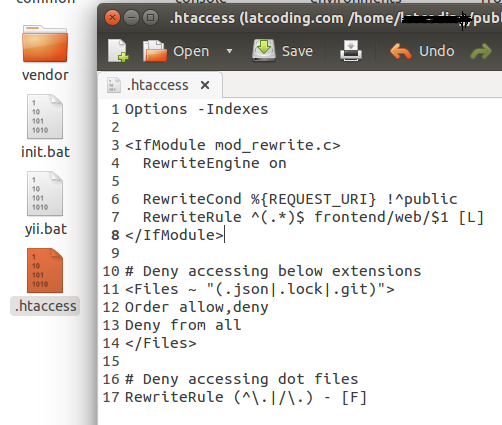502x425 pixels.
Task: Click line number 10 in the gutter
Action: (111, 271)
